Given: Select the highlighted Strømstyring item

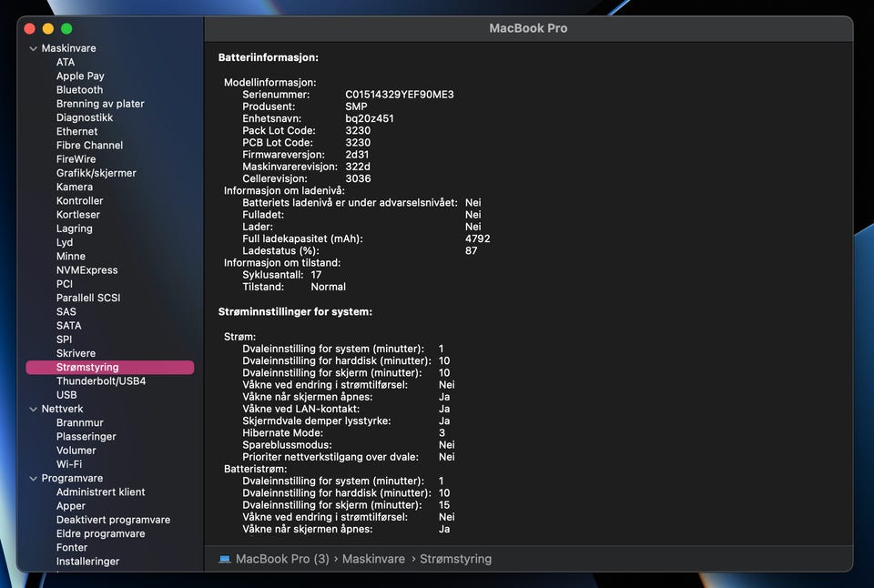Looking at the screenshot, I should (x=87, y=368).
